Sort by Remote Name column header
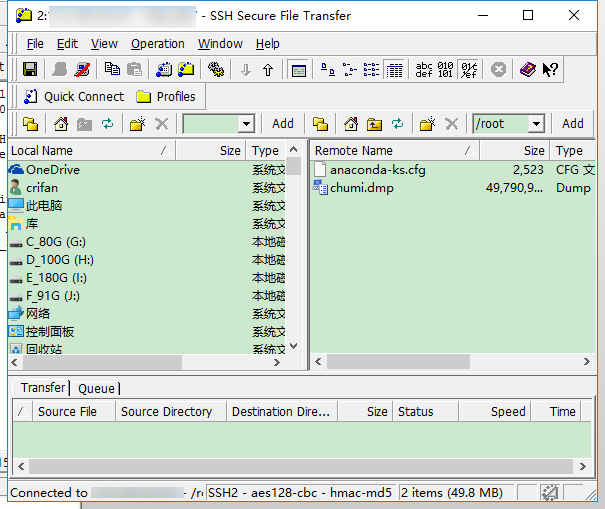Viewport: 605px width, 509px height. coord(395,151)
